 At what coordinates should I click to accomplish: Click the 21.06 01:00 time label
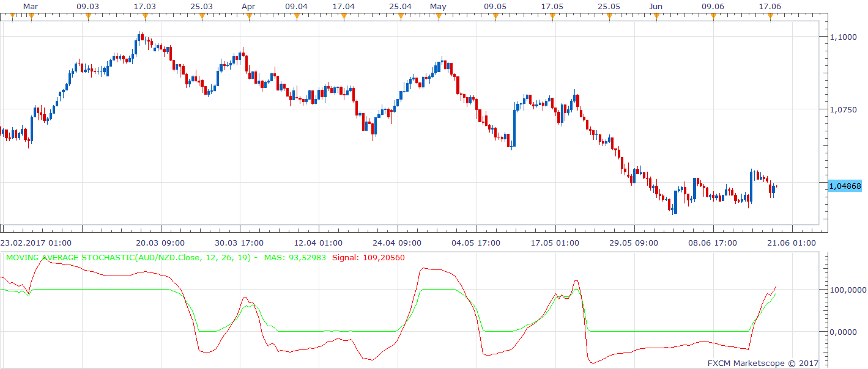pos(792,243)
